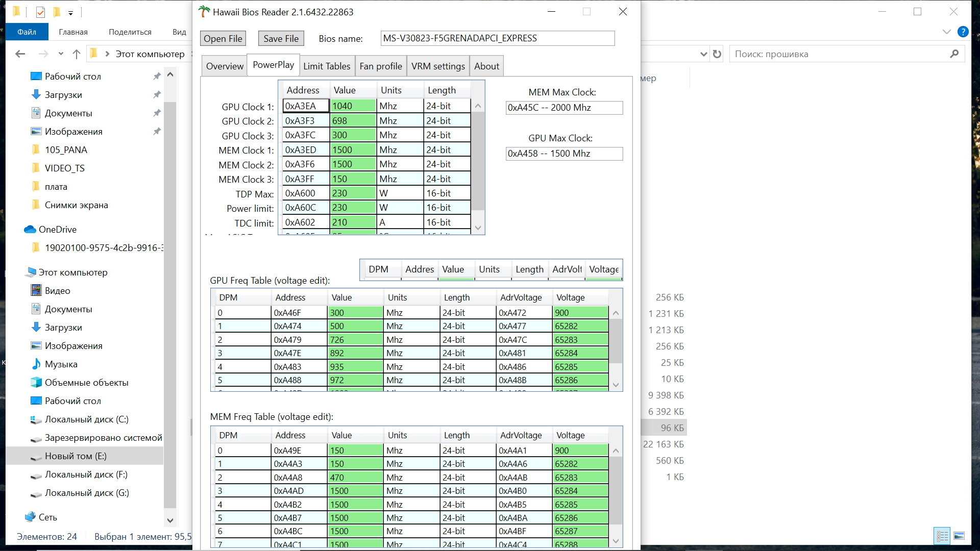Click the Open File button

click(223, 39)
